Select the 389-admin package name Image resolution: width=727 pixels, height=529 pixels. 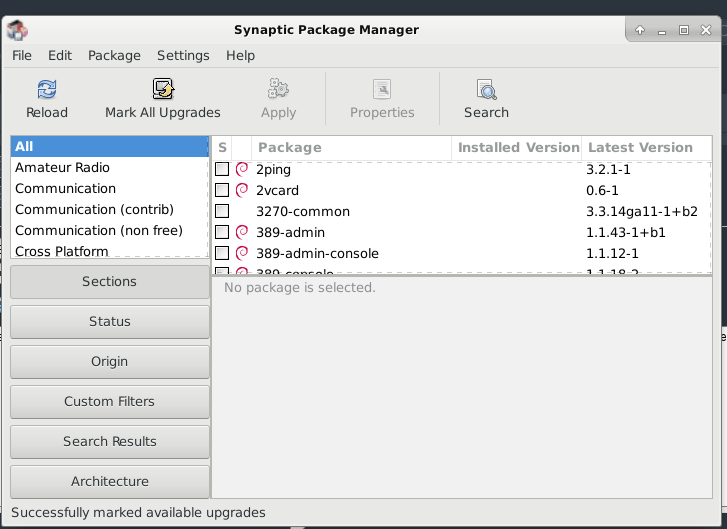(290, 232)
